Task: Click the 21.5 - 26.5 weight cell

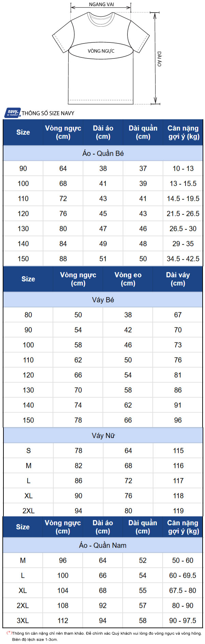Action: [183, 214]
